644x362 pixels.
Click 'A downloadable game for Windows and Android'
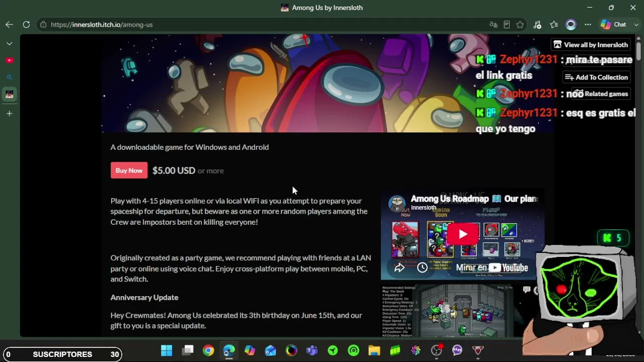[x=190, y=147]
